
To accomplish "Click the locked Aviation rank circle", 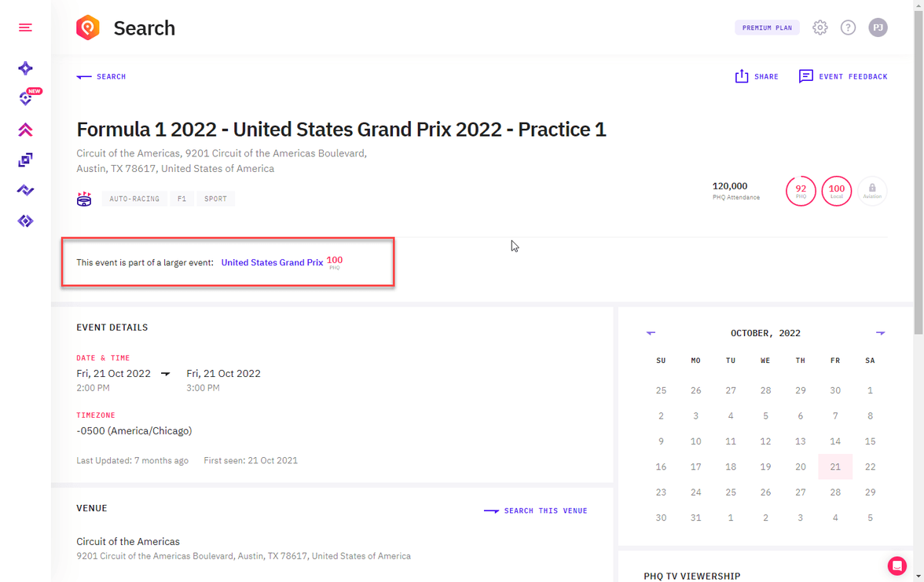I will [872, 191].
